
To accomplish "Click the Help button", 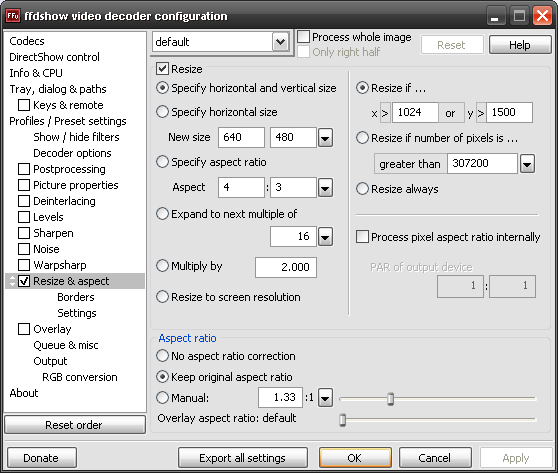I will tap(520, 45).
